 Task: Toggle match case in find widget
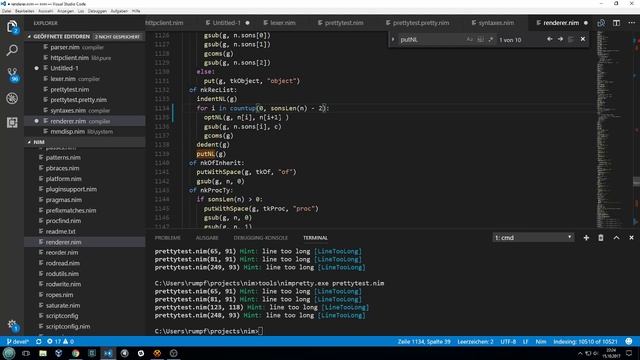pos(469,40)
